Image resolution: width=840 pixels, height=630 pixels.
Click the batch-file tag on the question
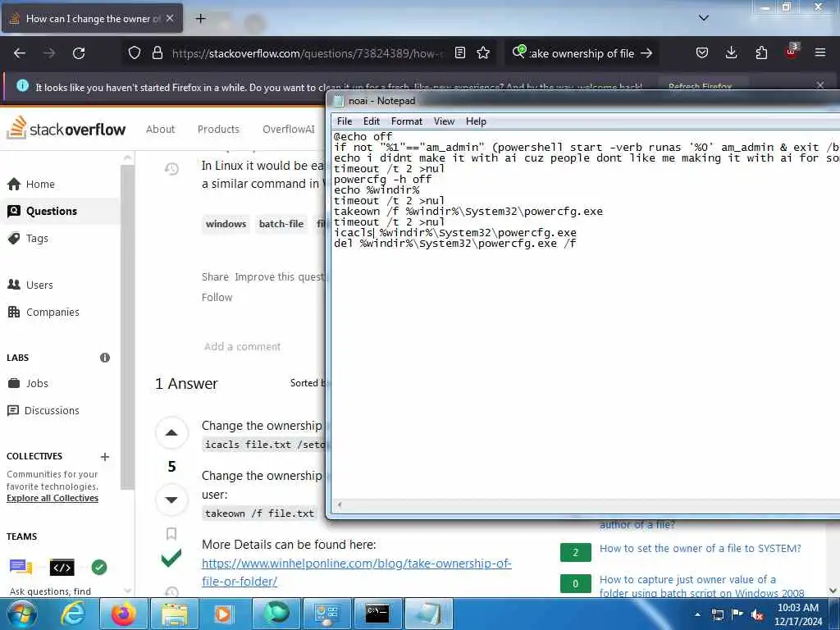pos(281,223)
